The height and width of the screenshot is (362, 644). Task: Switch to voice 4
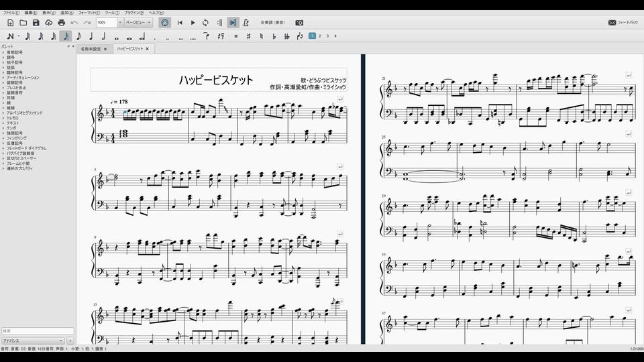[335, 36]
